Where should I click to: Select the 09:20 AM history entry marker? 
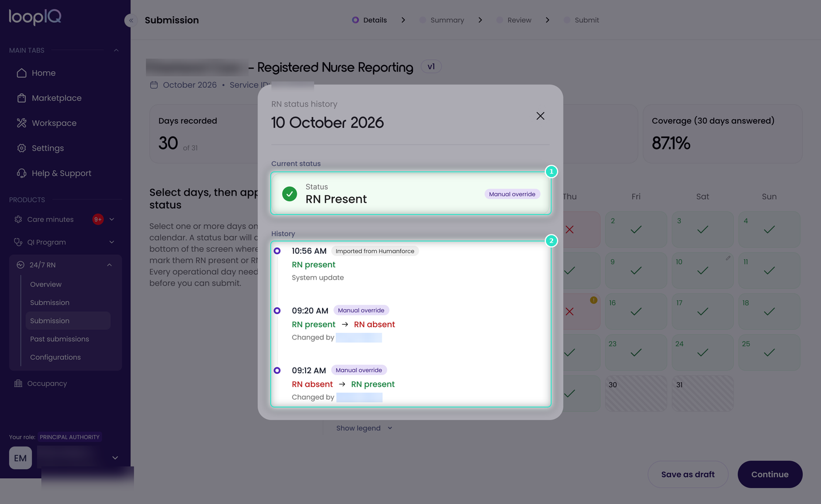pyautogui.click(x=277, y=311)
